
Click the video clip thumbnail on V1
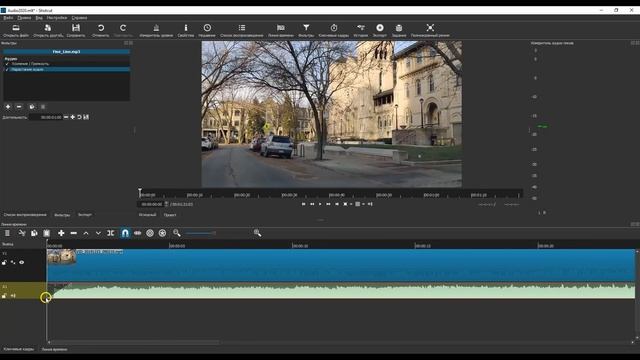coord(61,257)
